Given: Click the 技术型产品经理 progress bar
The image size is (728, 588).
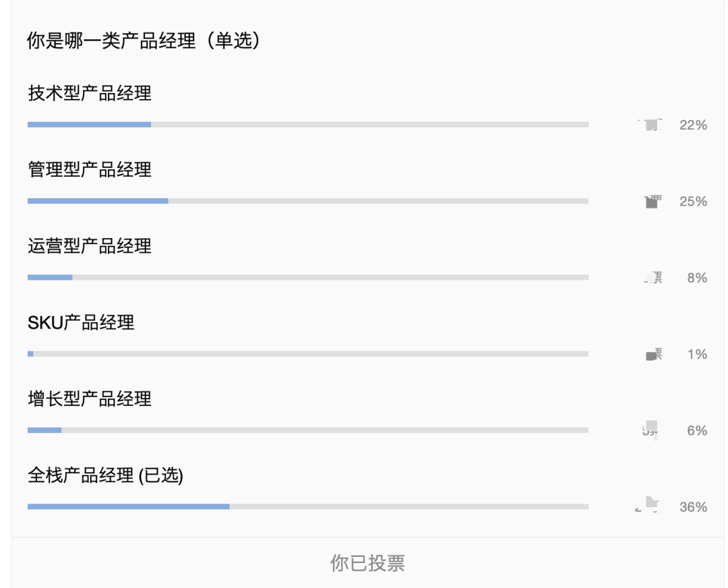Looking at the screenshot, I should click(x=307, y=125).
